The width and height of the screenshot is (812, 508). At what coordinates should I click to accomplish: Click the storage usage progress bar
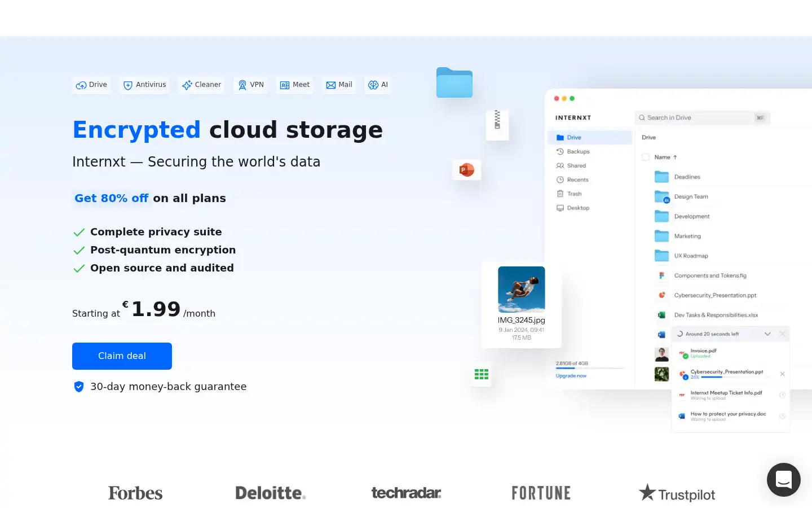(x=590, y=369)
